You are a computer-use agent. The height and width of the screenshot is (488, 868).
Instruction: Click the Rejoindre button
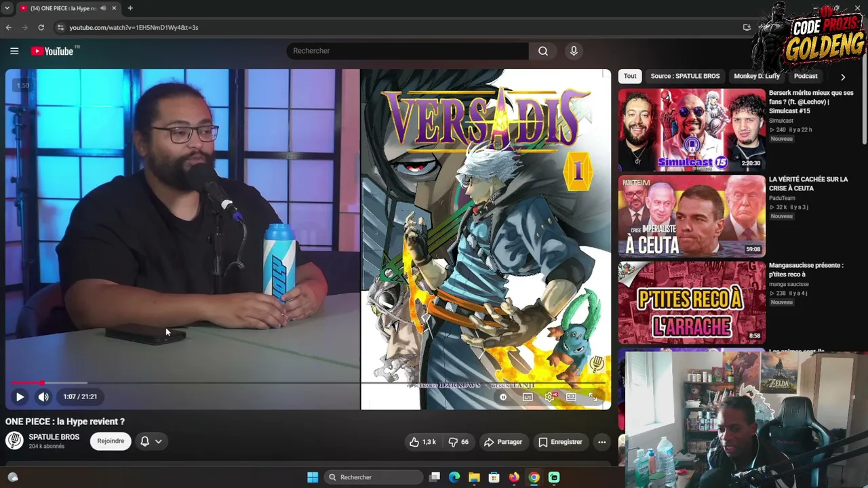point(111,441)
